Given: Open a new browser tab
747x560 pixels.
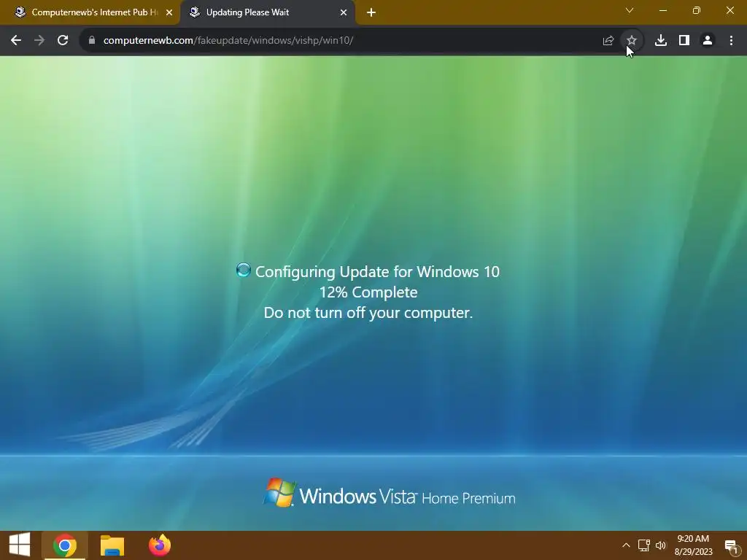Looking at the screenshot, I should 371,12.
